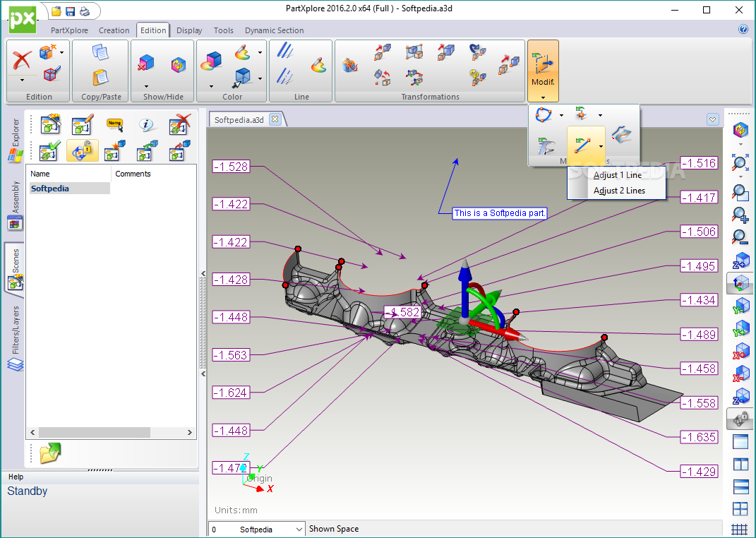The image size is (756, 538).
Task: Click the hide entity cube with red X
Action: pos(146,64)
